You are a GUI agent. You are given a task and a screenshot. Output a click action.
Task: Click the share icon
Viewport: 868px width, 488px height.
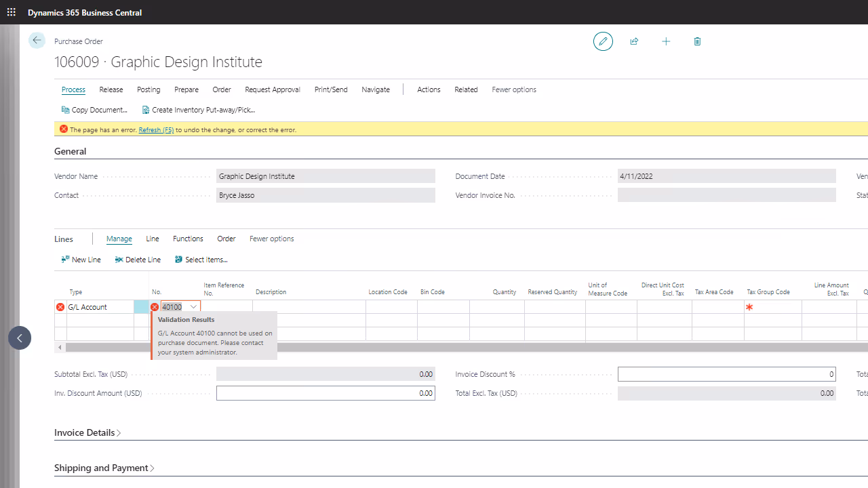click(634, 41)
